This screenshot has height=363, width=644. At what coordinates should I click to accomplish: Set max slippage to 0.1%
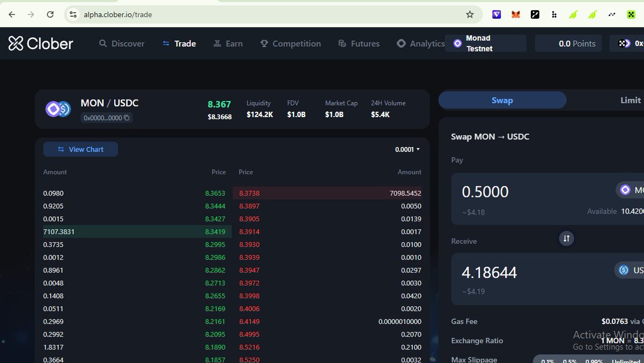pos(547,361)
